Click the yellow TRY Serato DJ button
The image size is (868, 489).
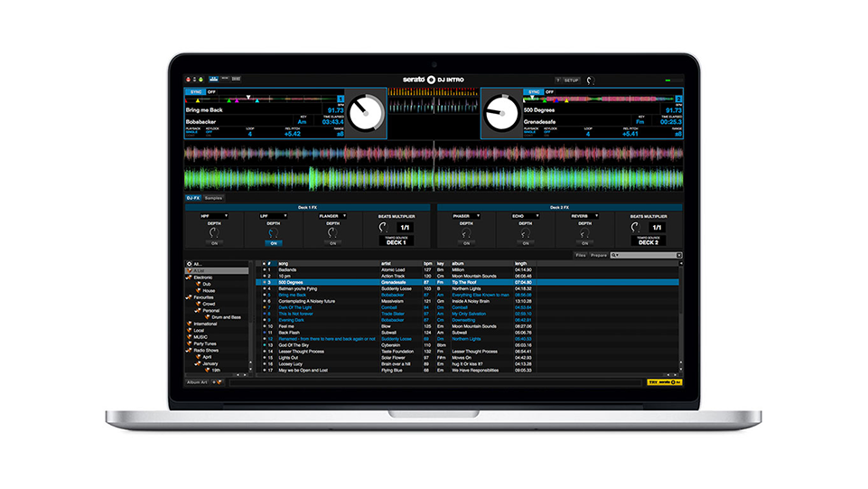point(665,382)
